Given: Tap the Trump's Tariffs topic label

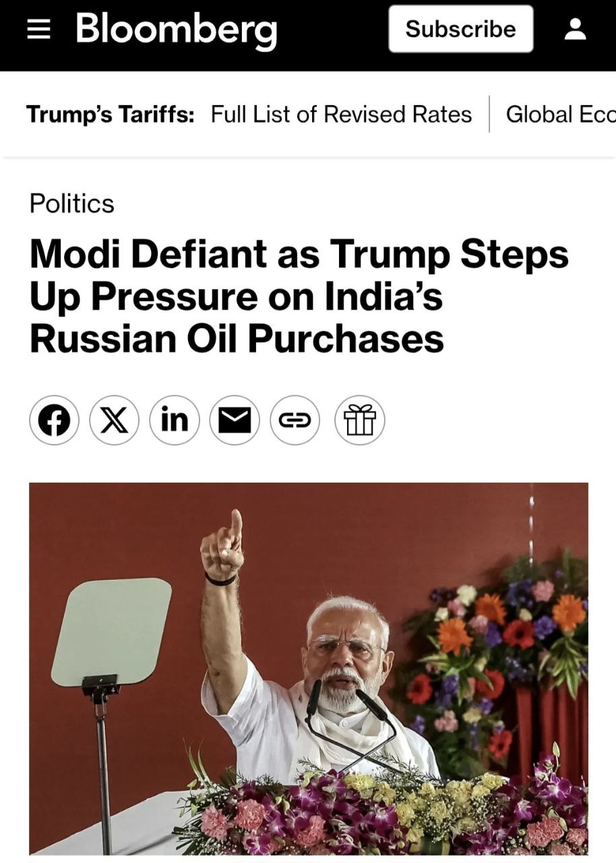Looking at the screenshot, I should coord(111,115).
